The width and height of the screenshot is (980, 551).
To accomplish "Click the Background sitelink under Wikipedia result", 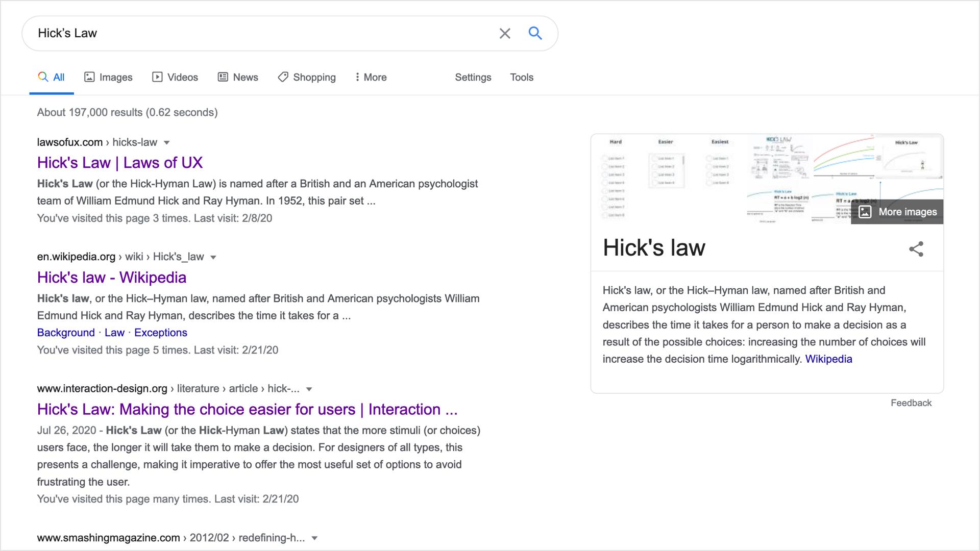I will point(65,332).
